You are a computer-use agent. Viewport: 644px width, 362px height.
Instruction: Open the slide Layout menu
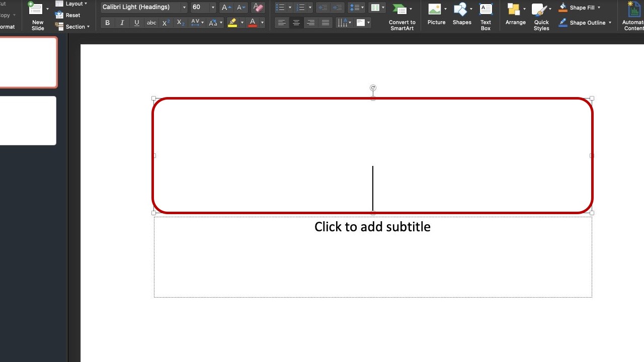pyautogui.click(x=71, y=4)
